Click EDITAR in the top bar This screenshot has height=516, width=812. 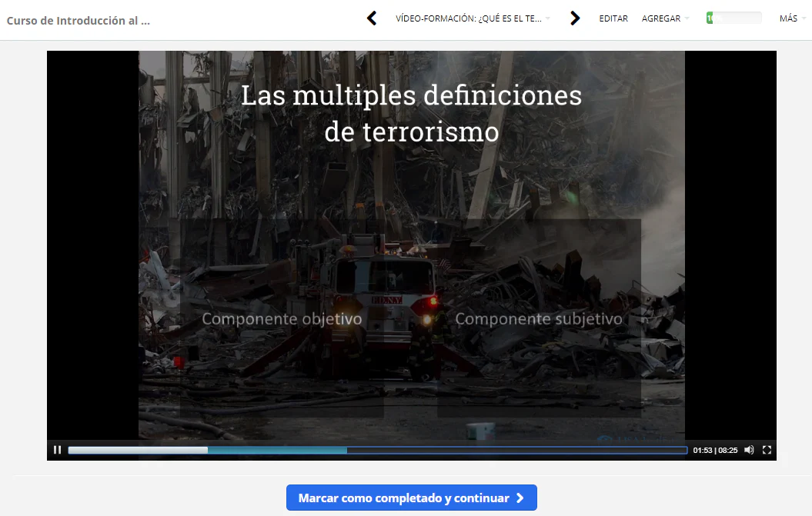tap(613, 18)
